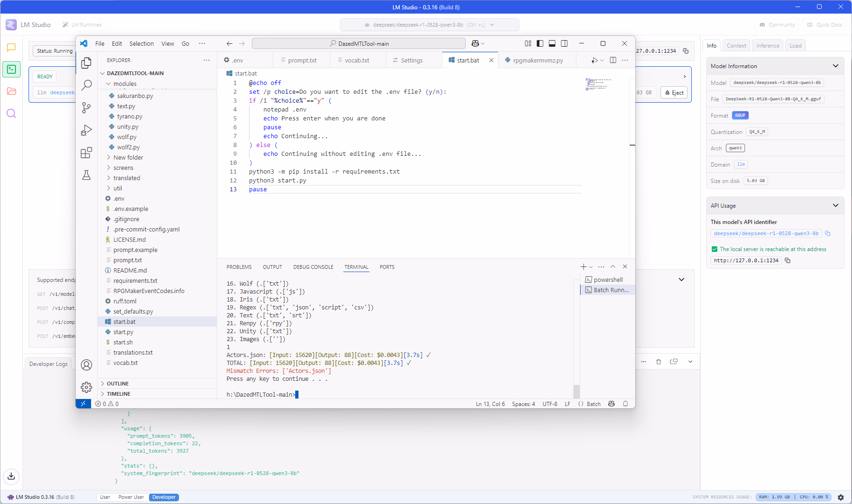Select the Developer mode toggle
The width and height of the screenshot is (852, 504).
point(164,497)
